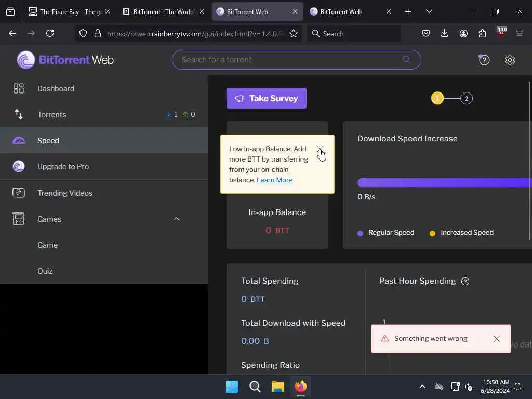Click the Games handheld console icon
532x399 pixels.
(x=19, y=219)
